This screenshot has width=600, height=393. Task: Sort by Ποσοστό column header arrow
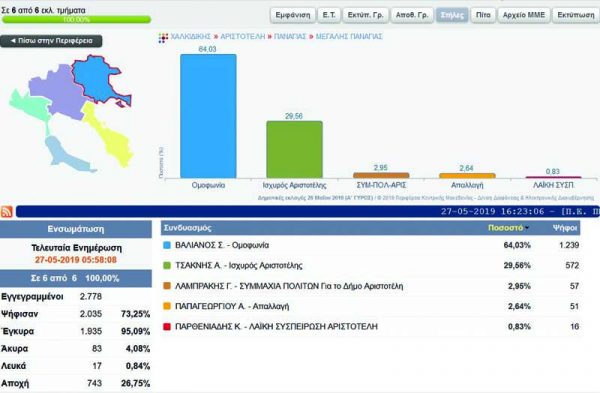[527, 228]
